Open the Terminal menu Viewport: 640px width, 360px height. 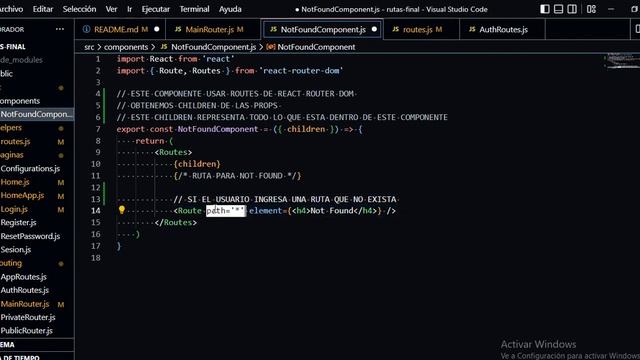(194, 9)
